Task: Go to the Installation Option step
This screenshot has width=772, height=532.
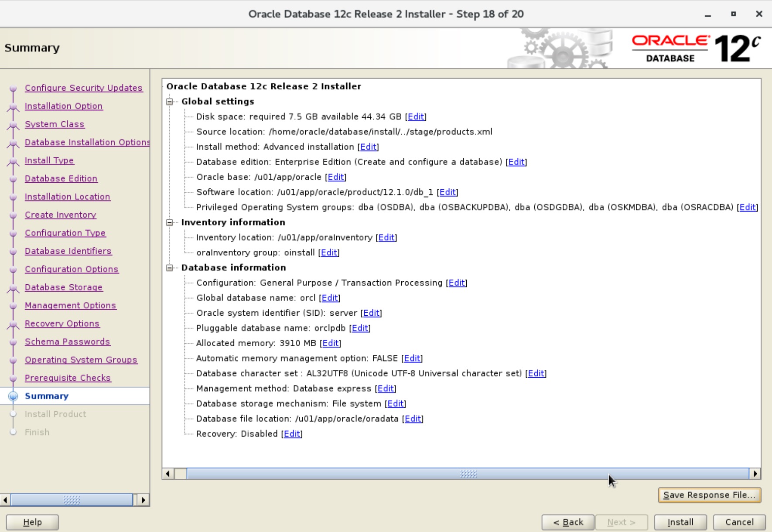Action: [64, 106]
